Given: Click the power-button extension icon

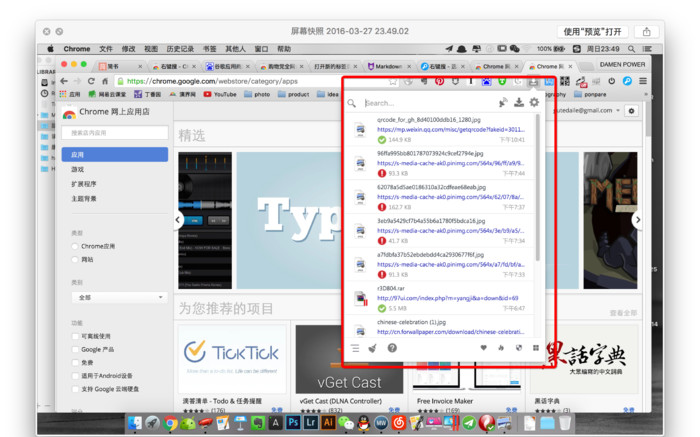Looking at the screenshot, I should tap(612, 81).
